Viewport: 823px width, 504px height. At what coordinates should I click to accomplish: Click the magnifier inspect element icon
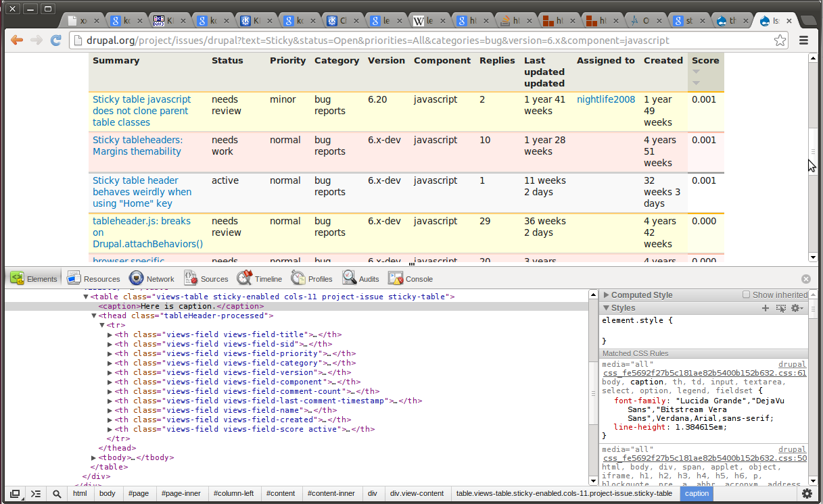click(x=57, y=494)
